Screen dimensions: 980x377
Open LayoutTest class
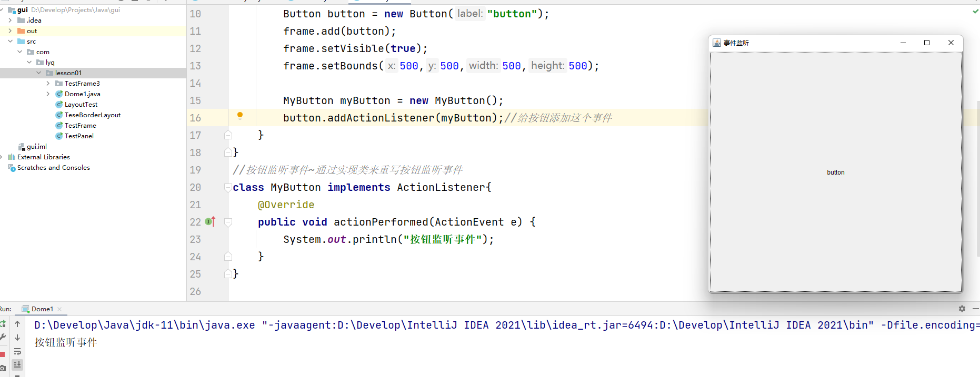(81, 105)
